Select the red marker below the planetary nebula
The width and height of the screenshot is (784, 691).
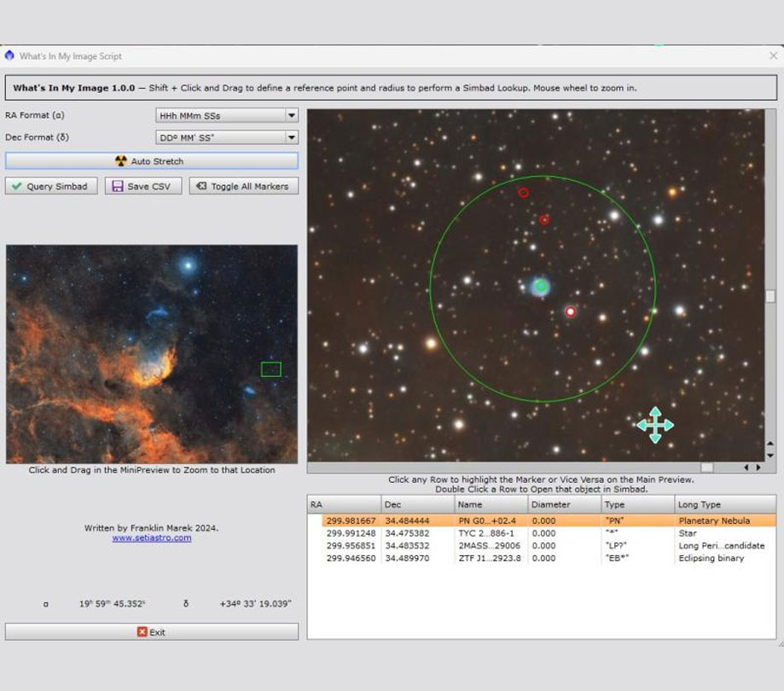click(x=570, y=311)
